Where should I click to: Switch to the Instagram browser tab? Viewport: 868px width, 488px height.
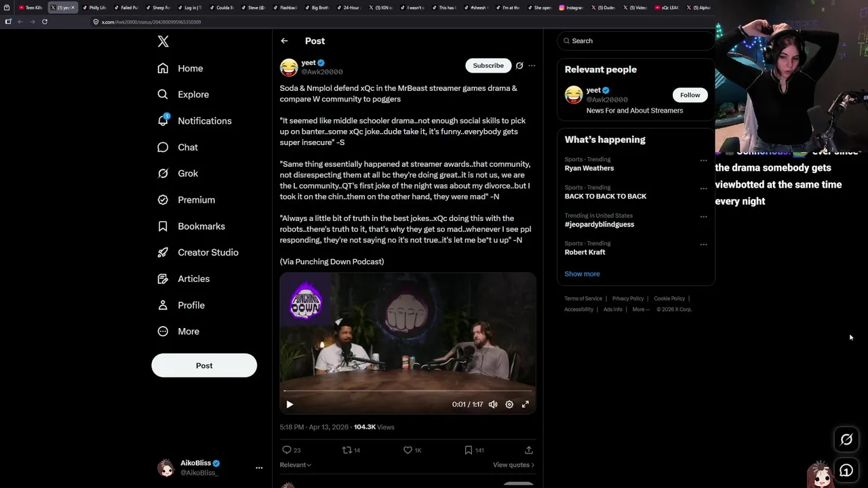point(571,7)
